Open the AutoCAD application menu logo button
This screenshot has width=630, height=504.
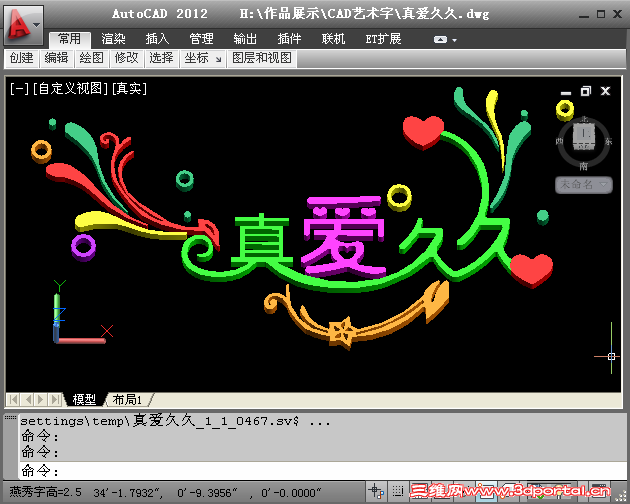[23, 26]
